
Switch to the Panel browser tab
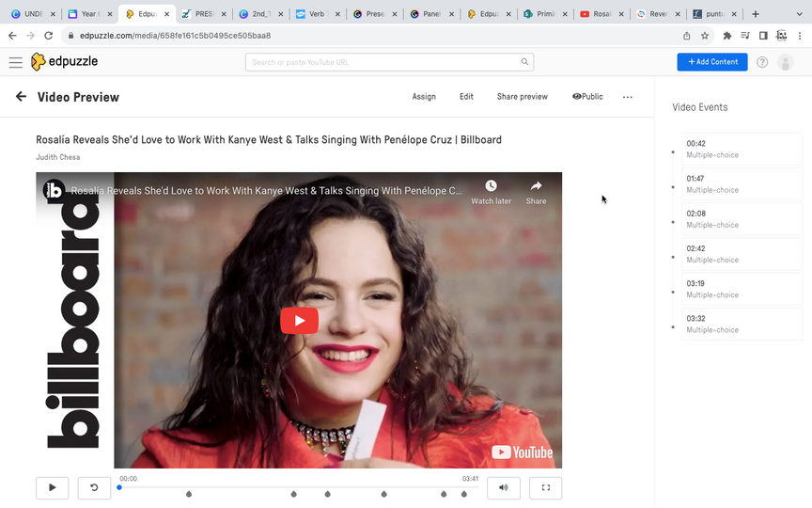[431, 14]
